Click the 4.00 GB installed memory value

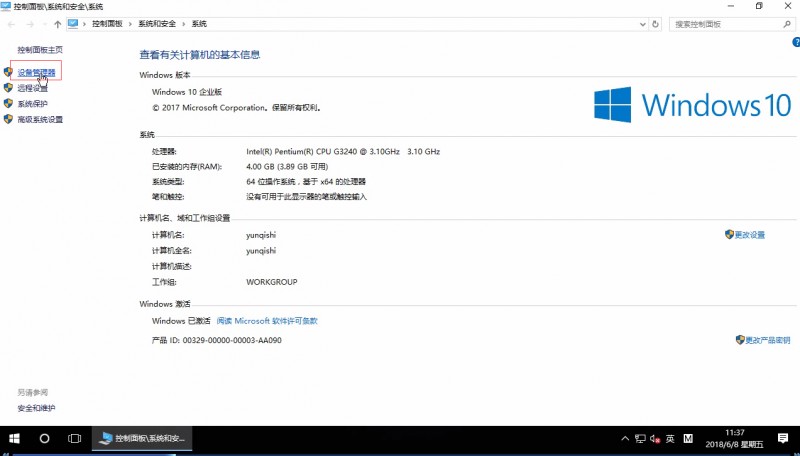pos(287,167)
